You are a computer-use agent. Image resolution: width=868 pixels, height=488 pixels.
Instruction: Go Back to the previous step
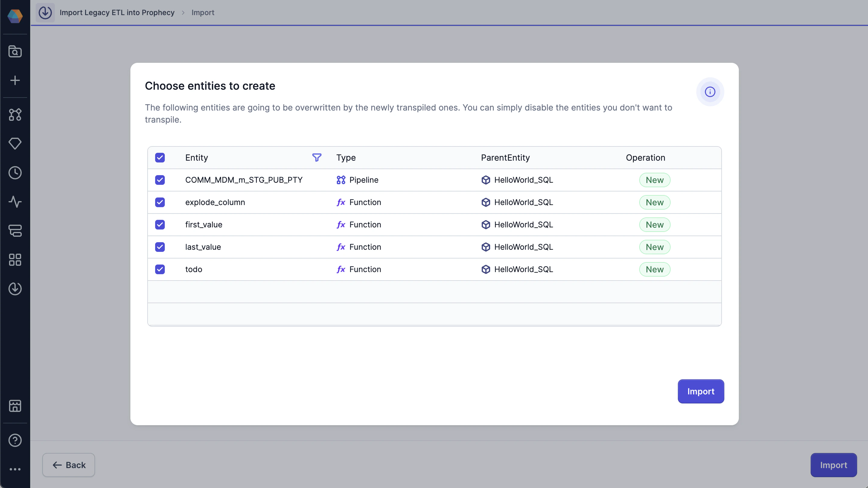(69, 465)
